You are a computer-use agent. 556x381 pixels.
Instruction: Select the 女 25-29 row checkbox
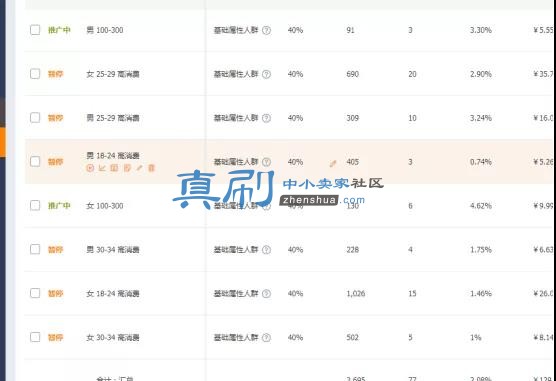coord(35,74)
